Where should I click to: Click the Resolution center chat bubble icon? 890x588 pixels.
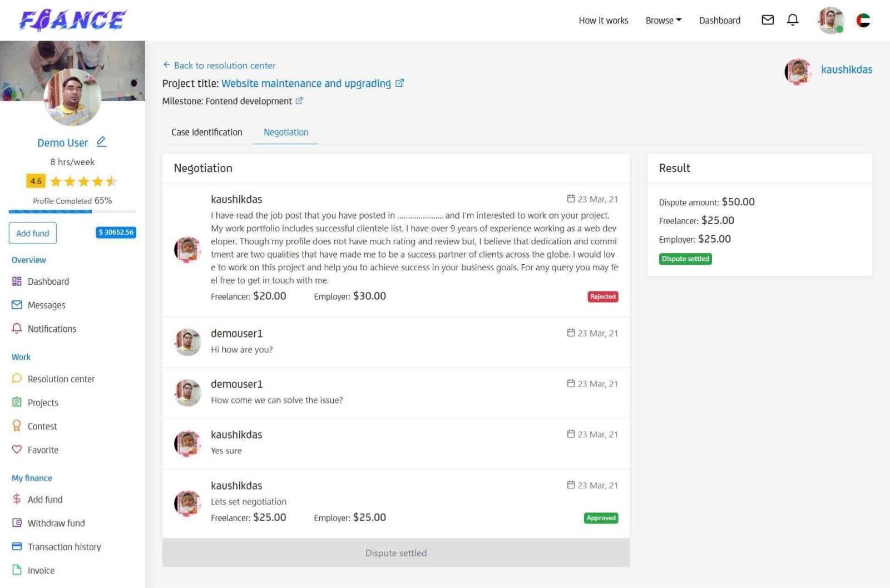coord(17,378)
